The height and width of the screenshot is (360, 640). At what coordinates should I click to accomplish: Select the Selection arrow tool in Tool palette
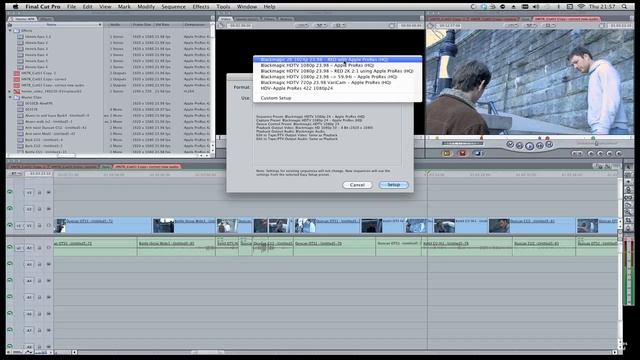click(x=628, y=167)
